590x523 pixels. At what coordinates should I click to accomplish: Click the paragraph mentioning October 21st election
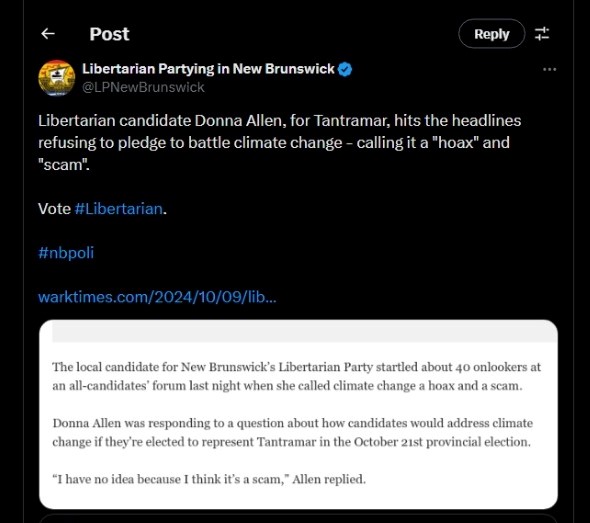292,432
